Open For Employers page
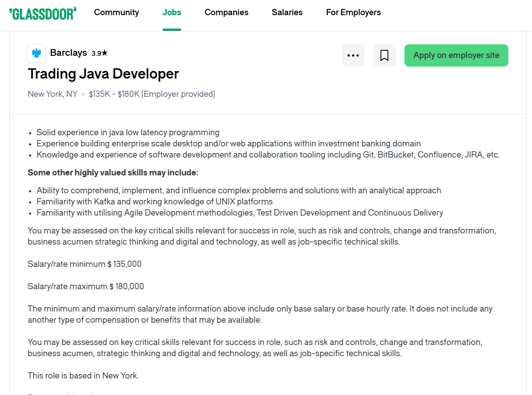Screen dimensions: 532x395 [x=353, y=12]
